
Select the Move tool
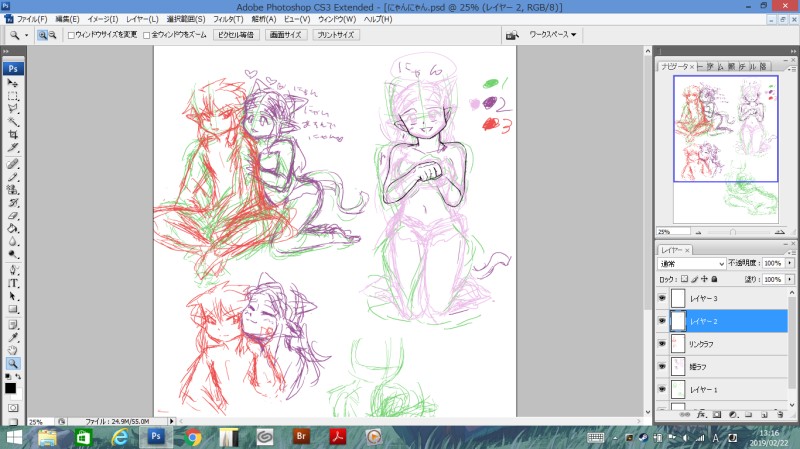tap(13, 83)
